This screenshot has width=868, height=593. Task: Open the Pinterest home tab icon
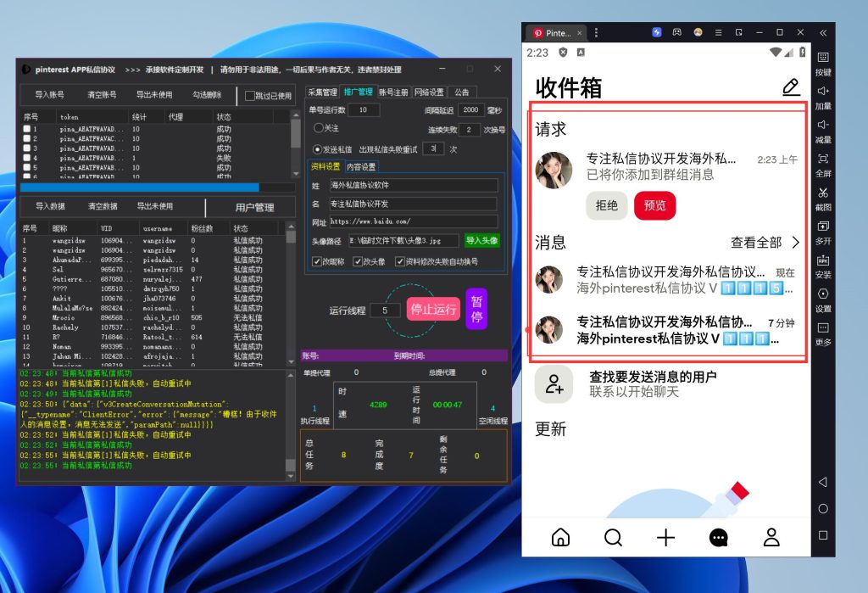pyautogui.click(x=560, y=537)
